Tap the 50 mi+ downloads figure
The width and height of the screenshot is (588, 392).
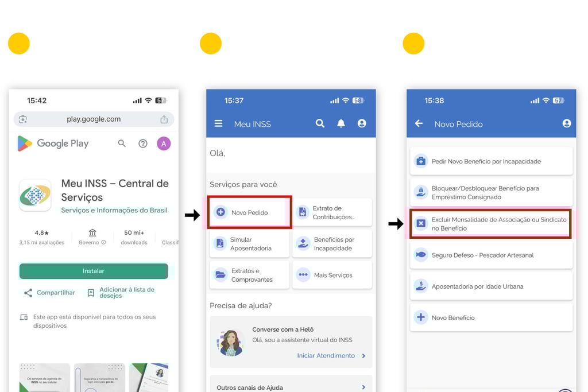pyautogui.click(x=134, y=232)
